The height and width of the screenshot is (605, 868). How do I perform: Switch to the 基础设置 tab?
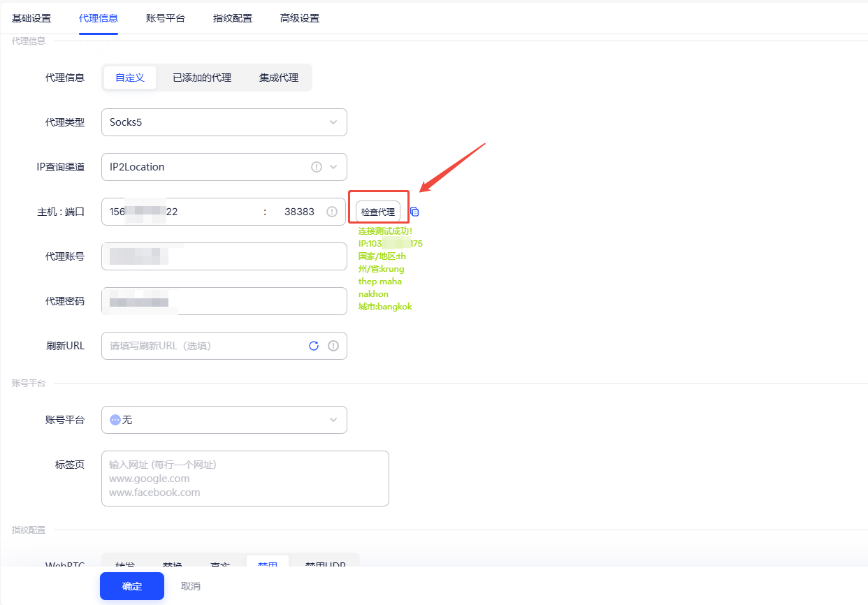pos(31,18)
